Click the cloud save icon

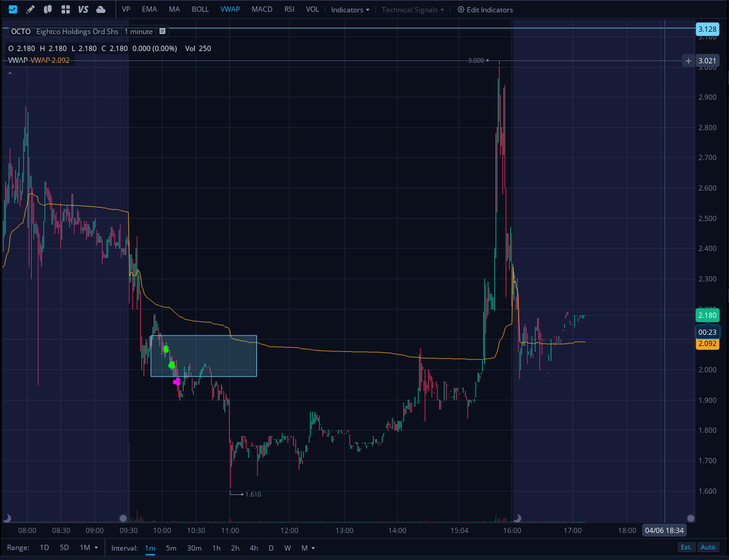tap(101, 10)
